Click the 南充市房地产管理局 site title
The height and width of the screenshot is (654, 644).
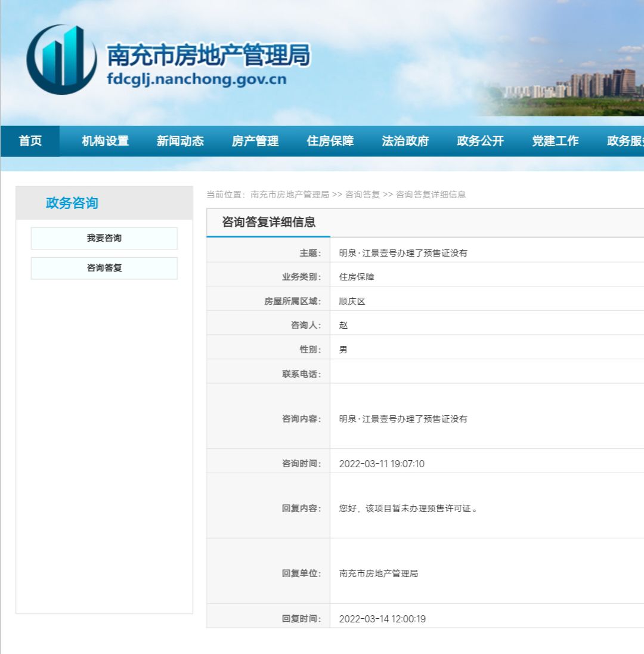208,56
